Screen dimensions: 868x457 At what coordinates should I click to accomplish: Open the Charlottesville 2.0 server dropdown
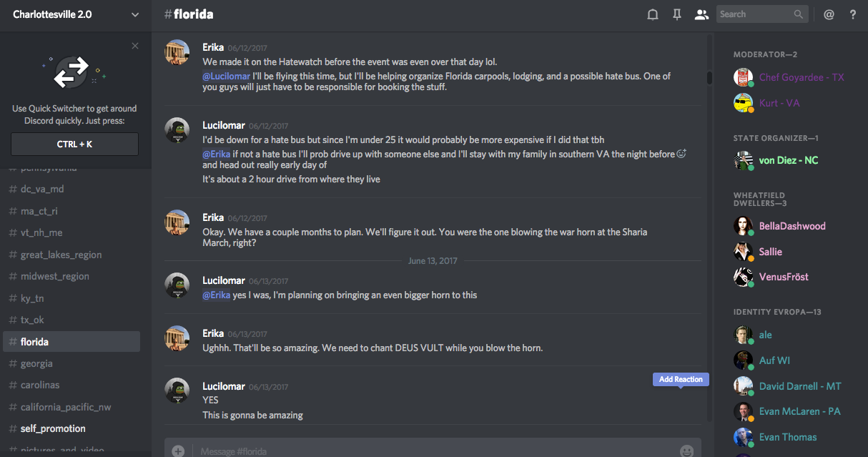135,14
